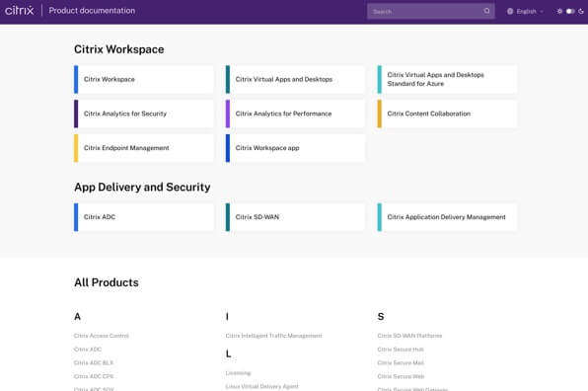Screen dimensions: 588x391
Task: Click the All Products heading
Action: (x=107, y=282)
